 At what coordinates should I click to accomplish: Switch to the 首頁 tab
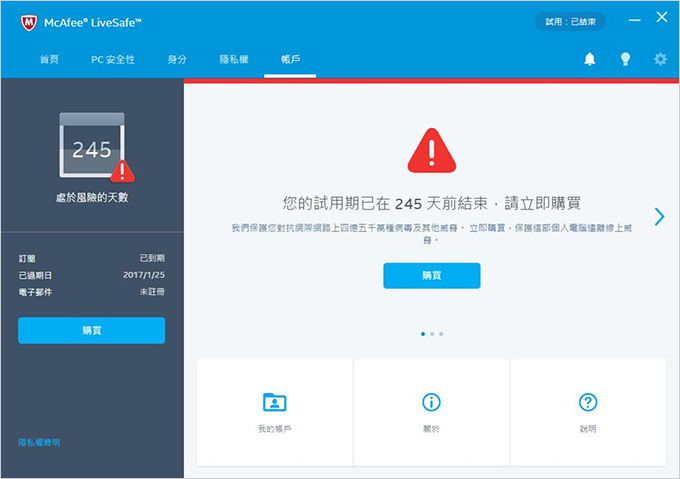pos(49,59)
